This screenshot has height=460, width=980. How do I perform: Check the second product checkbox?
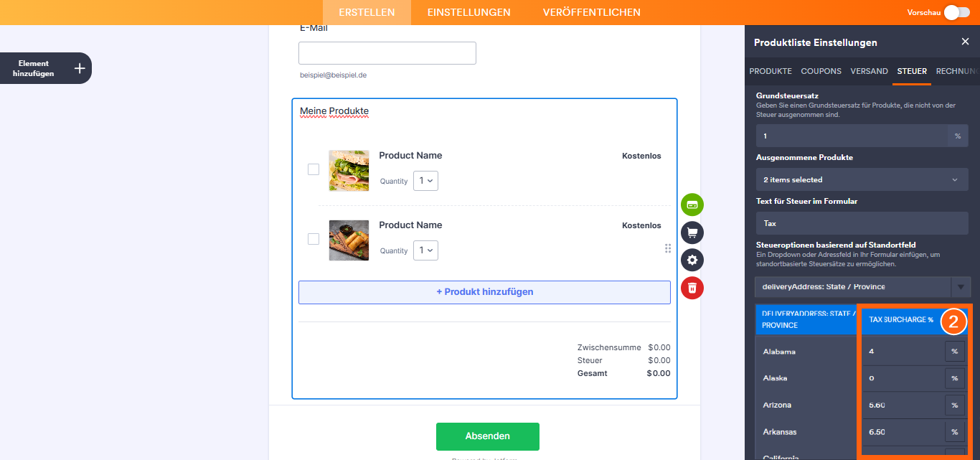coord(314,239)
